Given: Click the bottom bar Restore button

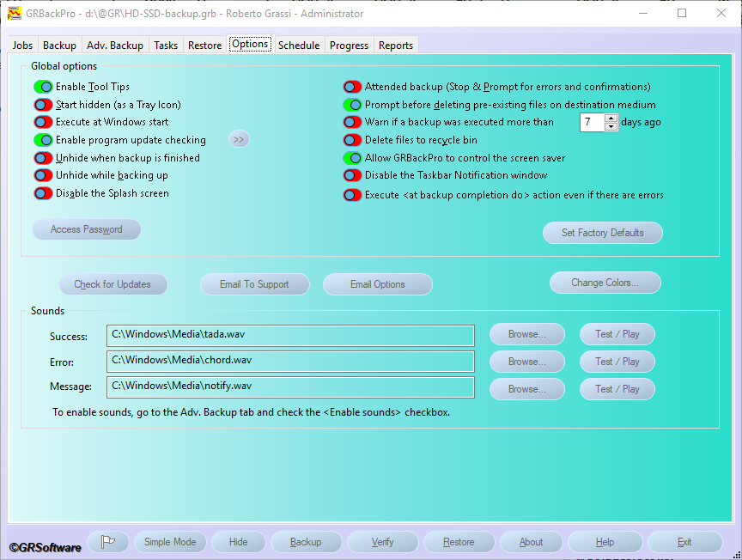Looking at the screenshot, I should click(x=459, y=542).
